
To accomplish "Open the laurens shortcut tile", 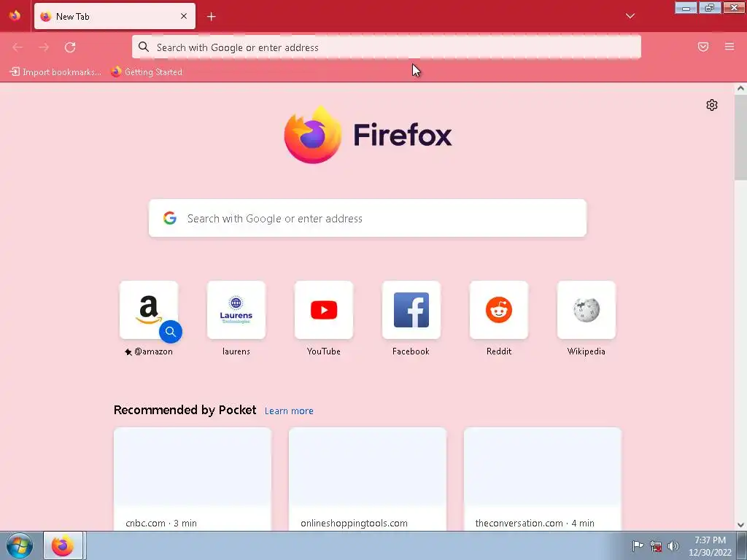I will (236, 310).
